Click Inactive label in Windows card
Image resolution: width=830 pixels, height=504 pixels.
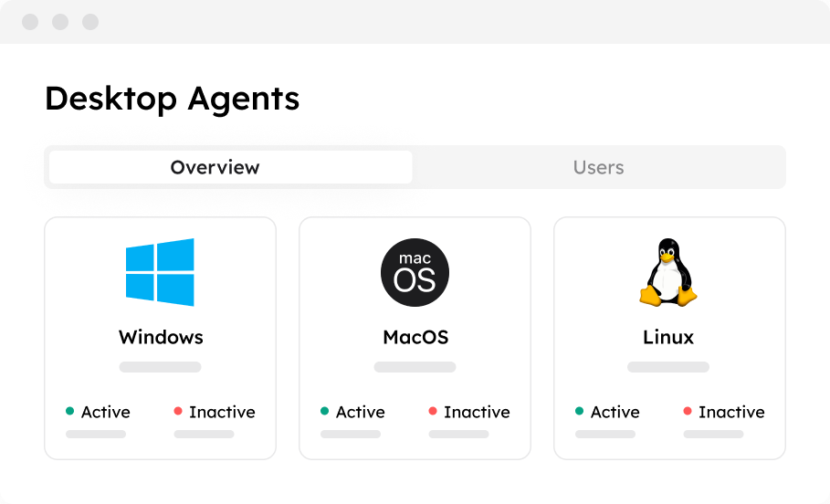[222, 412]
